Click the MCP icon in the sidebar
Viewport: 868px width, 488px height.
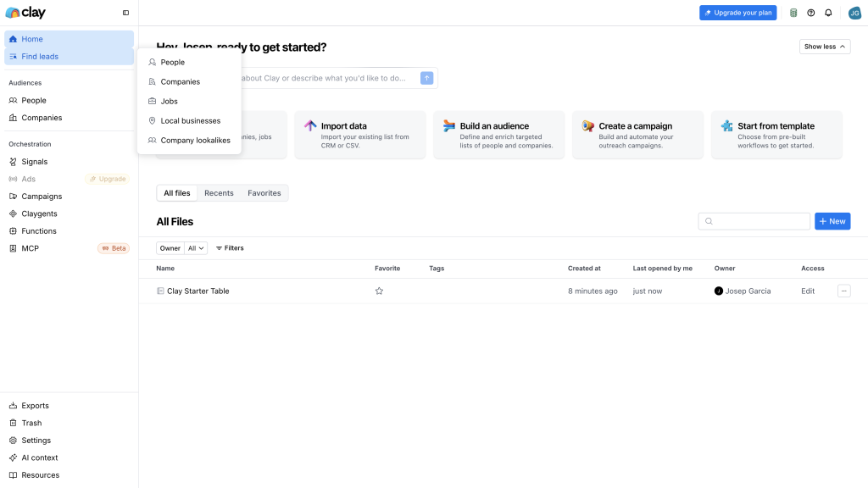[14, 248]
